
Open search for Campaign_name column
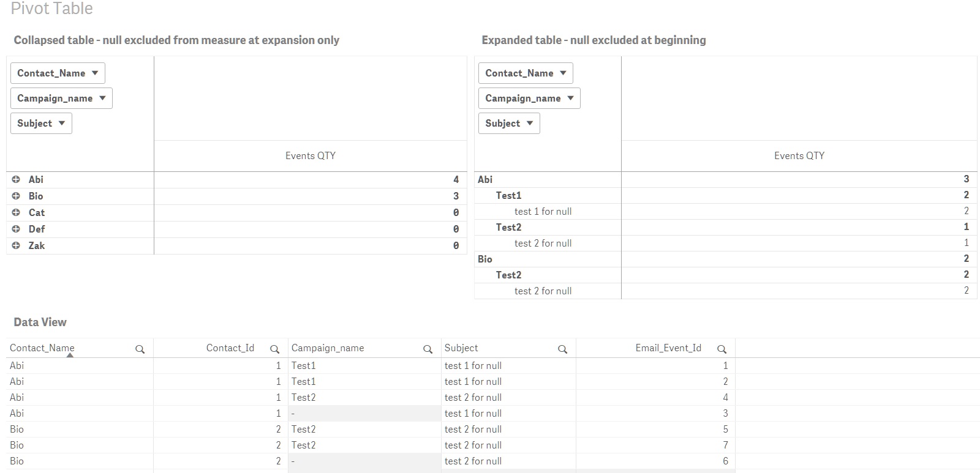tap(428, 348)
